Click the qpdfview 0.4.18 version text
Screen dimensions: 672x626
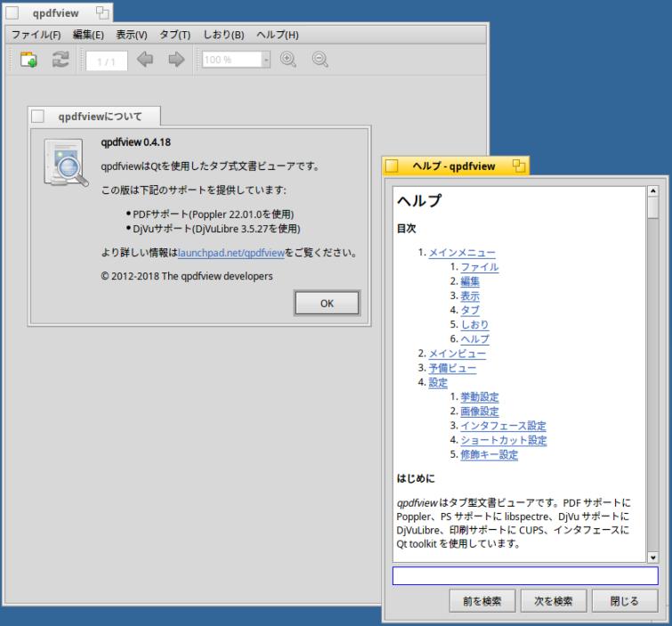click(x=136, y=142)
